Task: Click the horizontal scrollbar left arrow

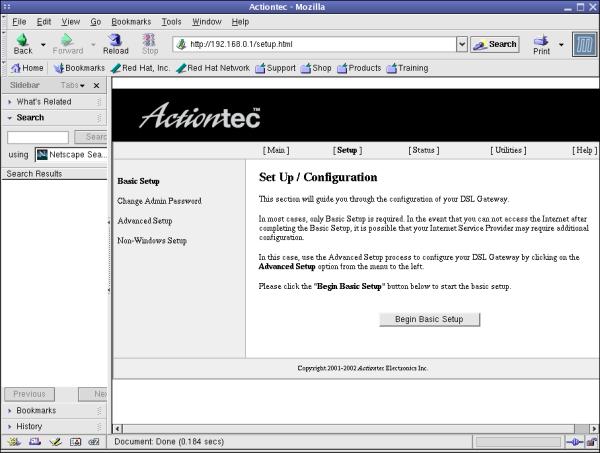Action: pos(117,429)
